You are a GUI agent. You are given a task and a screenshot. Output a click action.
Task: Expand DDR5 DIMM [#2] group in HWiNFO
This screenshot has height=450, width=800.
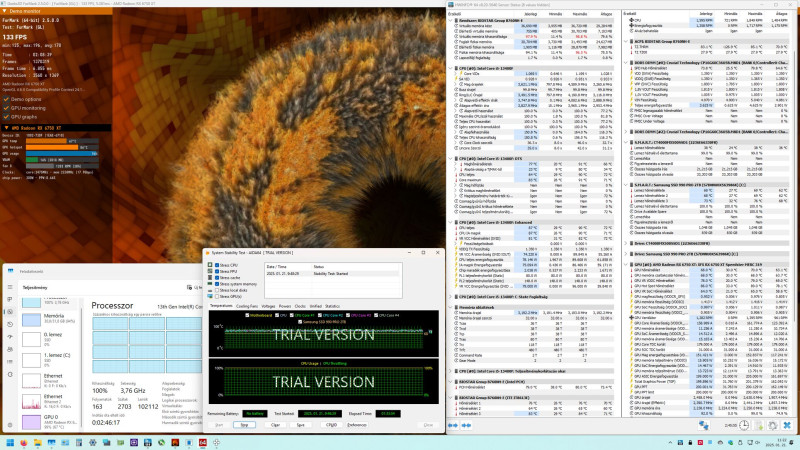pos(626,132)
